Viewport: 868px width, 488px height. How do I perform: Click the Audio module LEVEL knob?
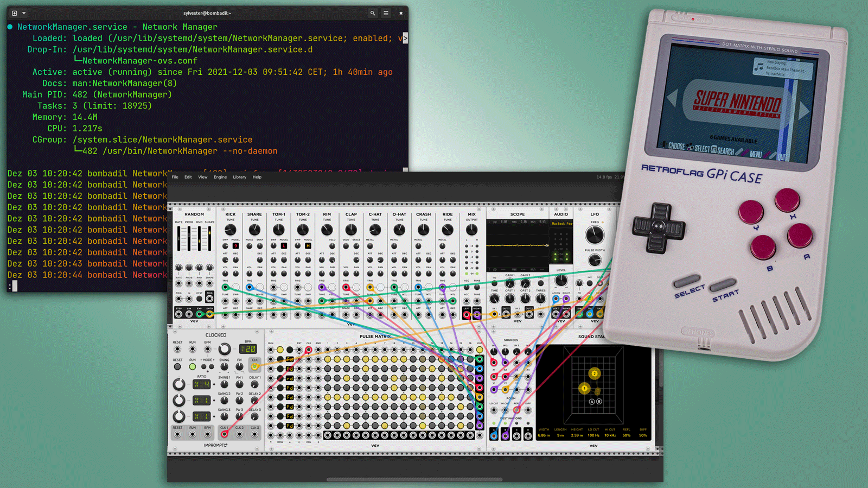pyautogui.click(x=561, y=281)
